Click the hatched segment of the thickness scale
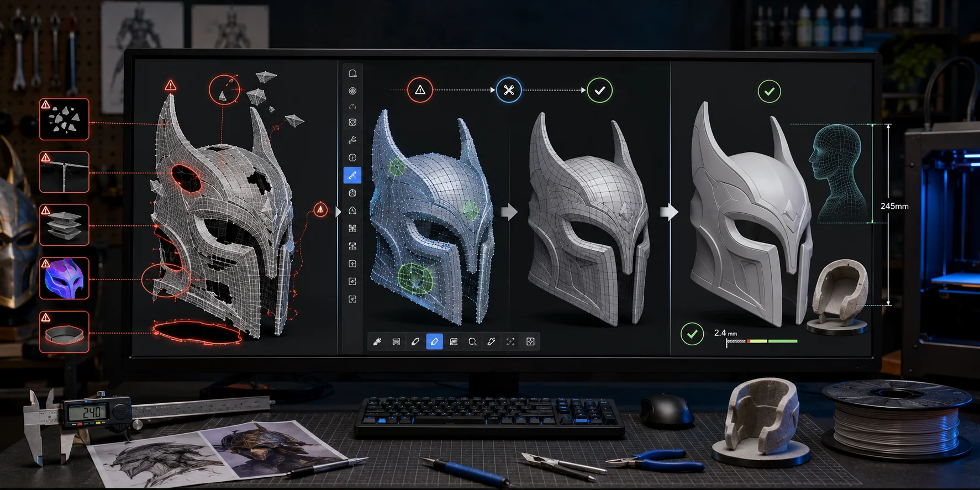This screenshot has height=490, width=980. point(736,341)
